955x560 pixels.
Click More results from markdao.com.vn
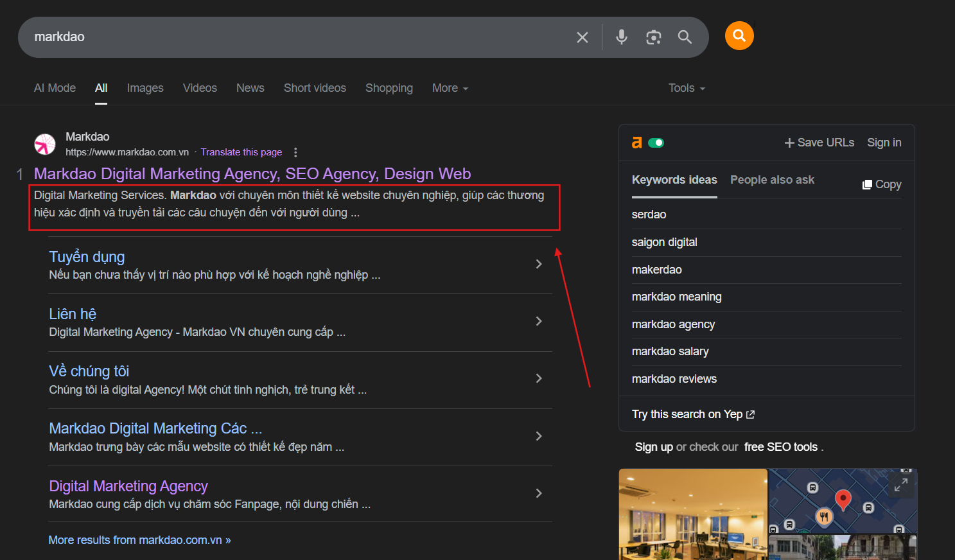(x=139, y=540)
